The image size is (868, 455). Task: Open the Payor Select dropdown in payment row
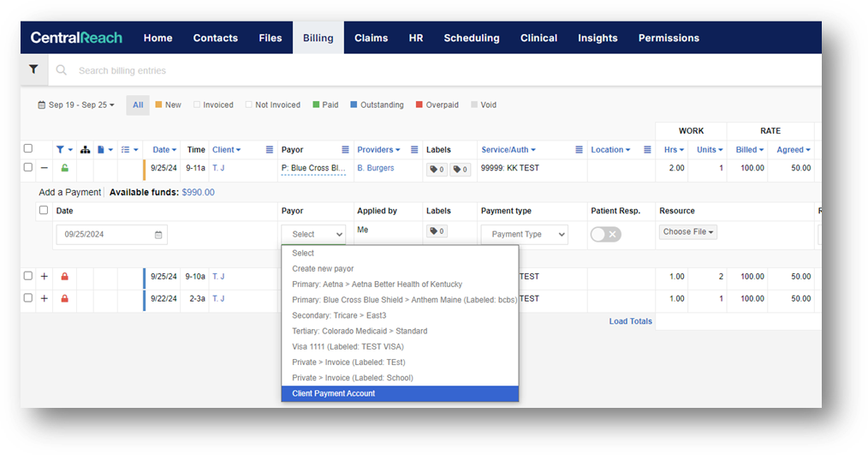click(313, 235)
